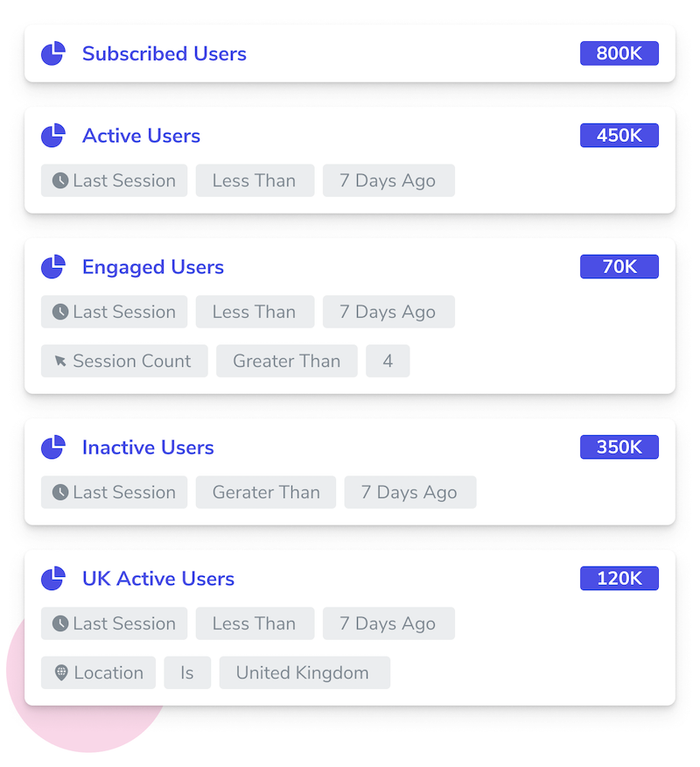
Task: Click the Is operator in Location filter
Action: click(187, 672)
